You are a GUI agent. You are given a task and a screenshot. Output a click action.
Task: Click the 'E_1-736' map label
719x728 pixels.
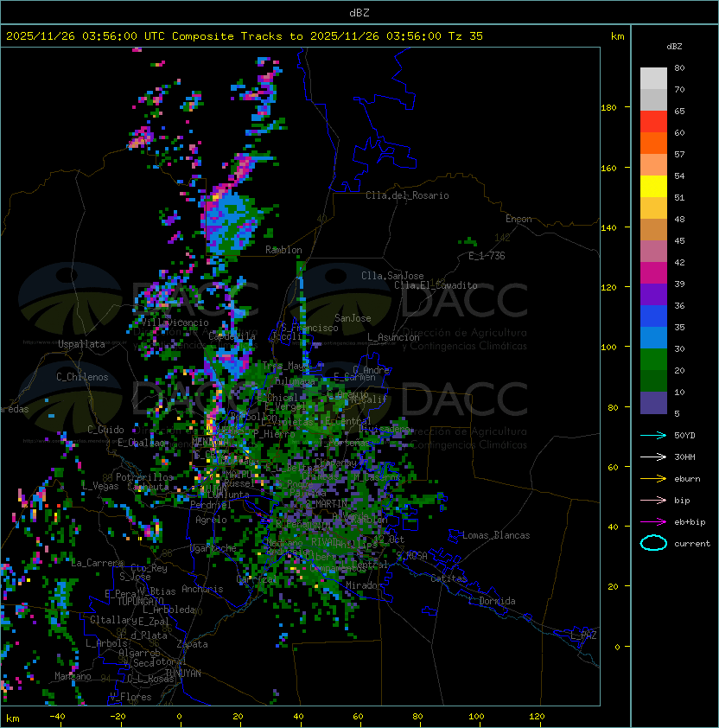[487, 256]
